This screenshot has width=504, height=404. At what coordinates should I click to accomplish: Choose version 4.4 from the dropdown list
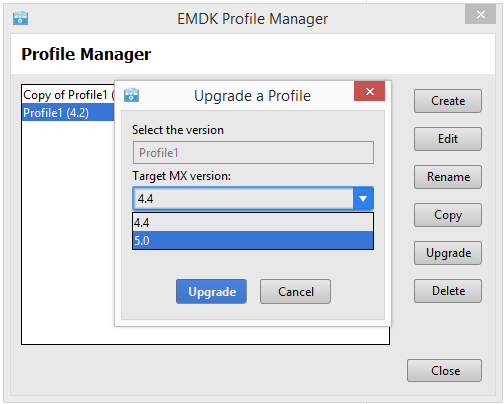click(x=253, y=222)
